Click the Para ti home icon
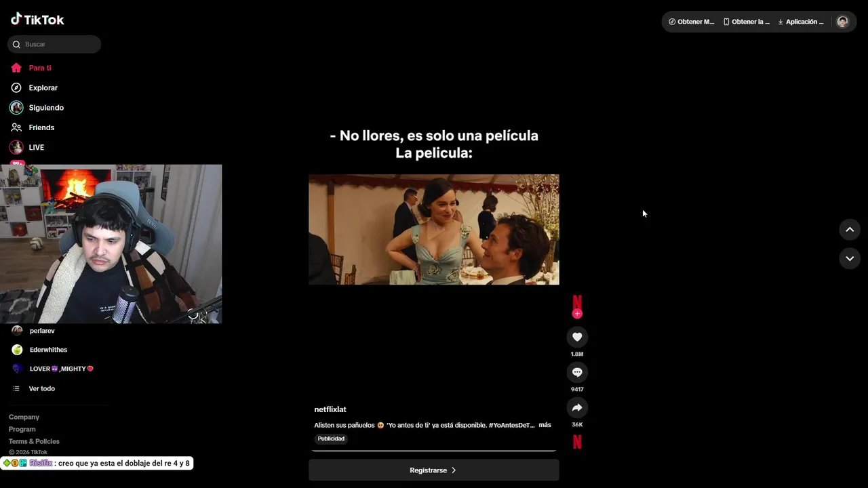868x488 pixels. pyautogui.click(x=16, y=68)
